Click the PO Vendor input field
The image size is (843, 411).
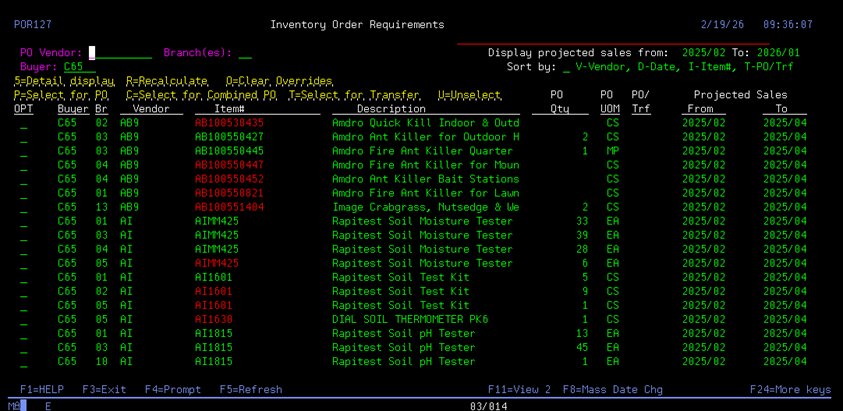click(121, 54)
